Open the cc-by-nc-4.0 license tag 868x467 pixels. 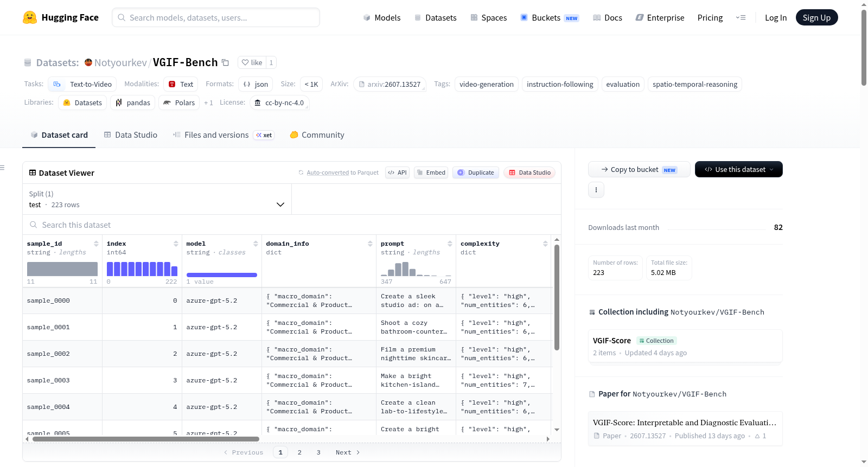(x=279, y=103)
